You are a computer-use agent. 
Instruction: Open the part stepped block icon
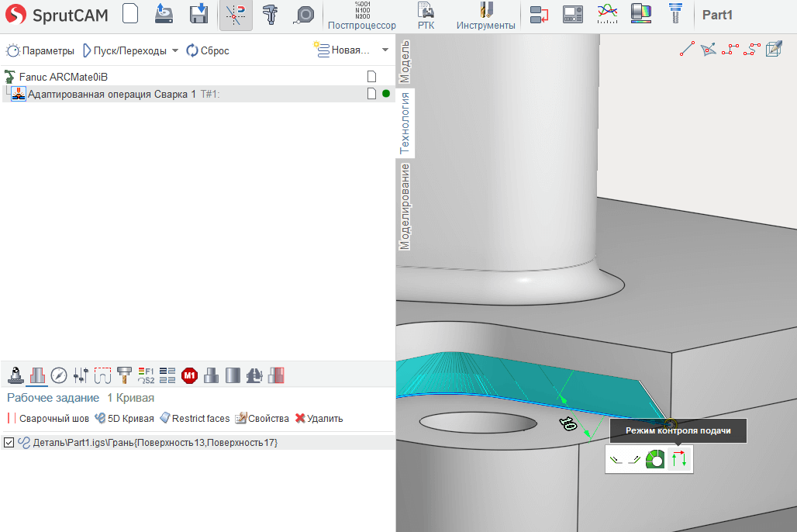click(211, 375)
